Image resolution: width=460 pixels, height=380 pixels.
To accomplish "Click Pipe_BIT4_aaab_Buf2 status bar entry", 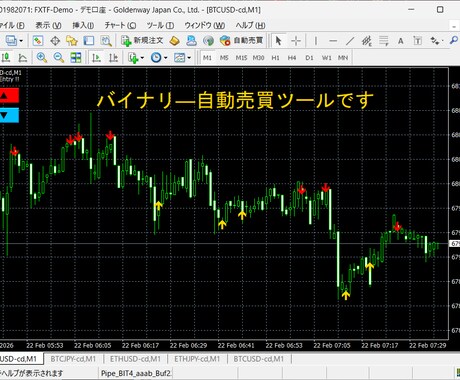I will (x=136, y=373).
